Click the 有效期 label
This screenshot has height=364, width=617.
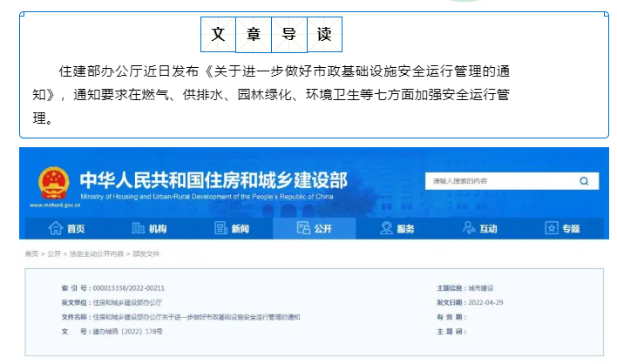point(451,317)
